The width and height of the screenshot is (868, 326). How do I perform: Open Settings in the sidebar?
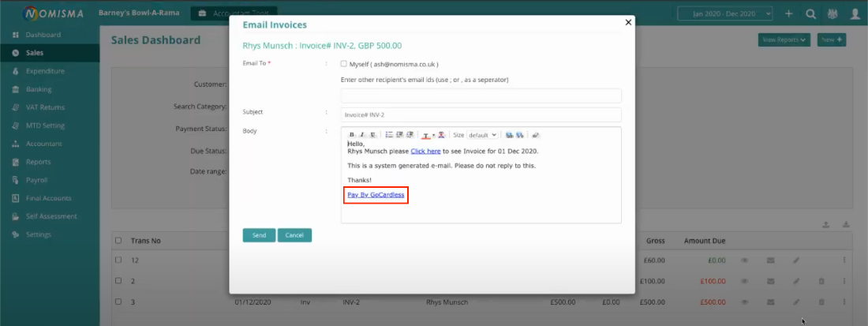coord(50,234)
